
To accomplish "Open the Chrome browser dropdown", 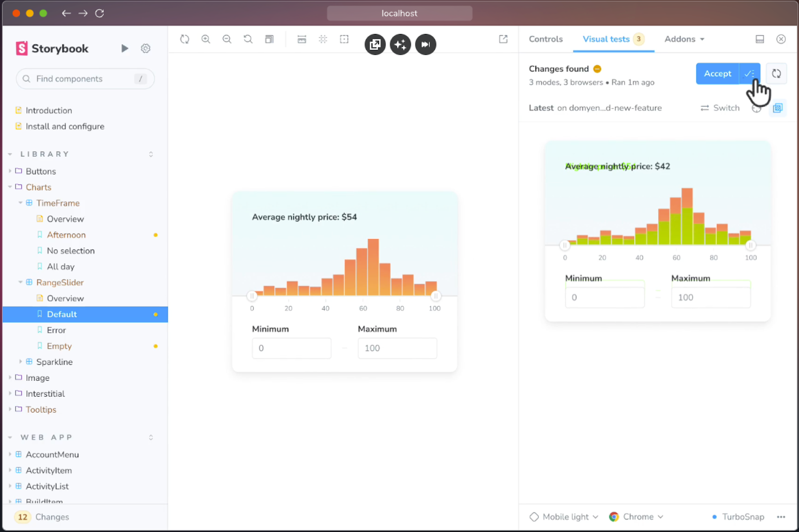I will point(636,517).
